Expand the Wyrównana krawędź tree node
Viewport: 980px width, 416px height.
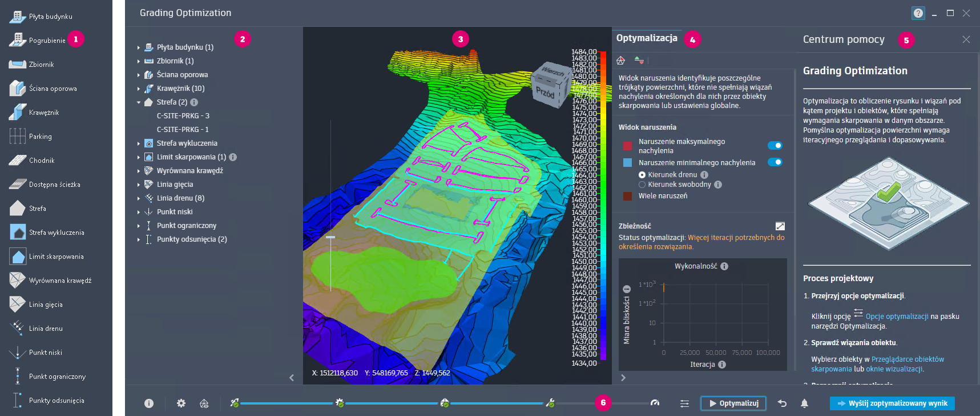[x=139, y=171]
